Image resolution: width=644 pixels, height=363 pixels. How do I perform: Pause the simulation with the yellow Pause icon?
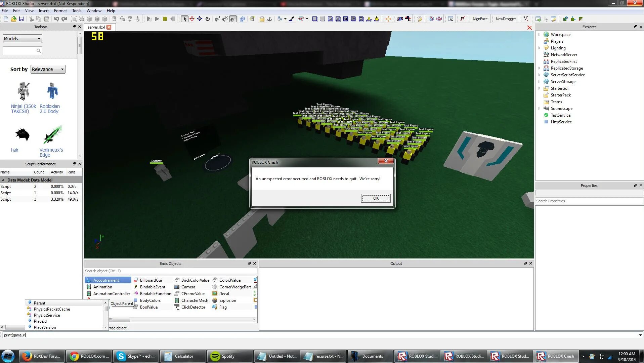coord(165,19)
